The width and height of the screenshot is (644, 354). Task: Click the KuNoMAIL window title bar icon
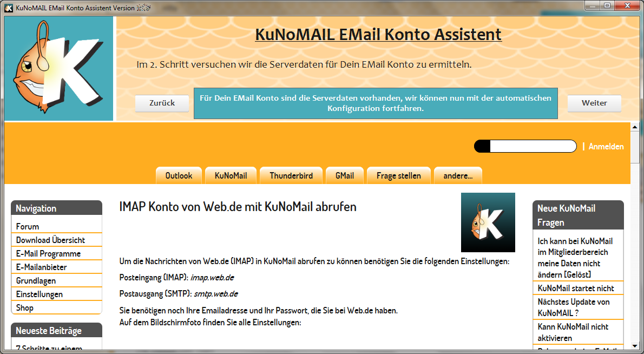tap(9, 8)
